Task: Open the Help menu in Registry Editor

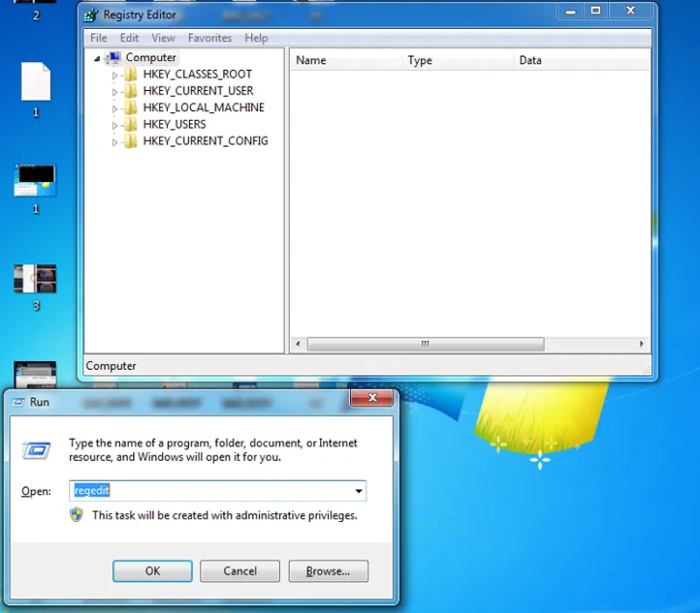Action: click(256, 38)
